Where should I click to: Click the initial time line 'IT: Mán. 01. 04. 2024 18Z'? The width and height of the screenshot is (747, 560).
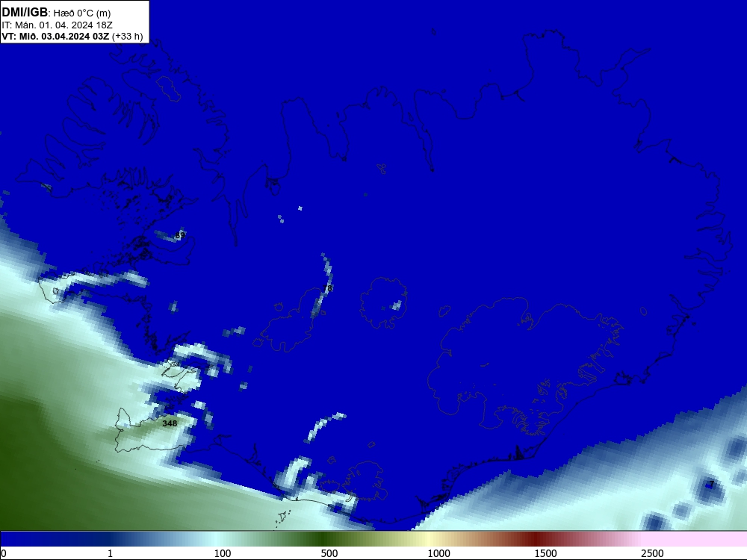coord(58,25)
